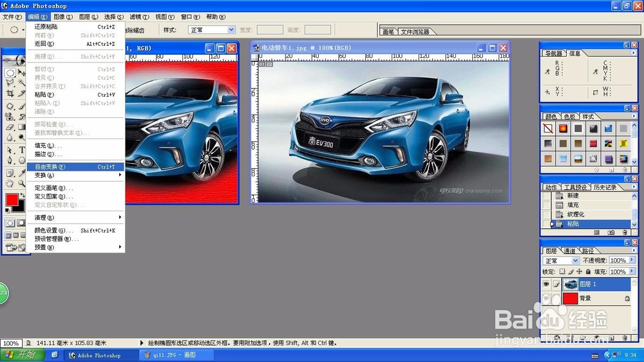Select the 粘贴 history state
The width and height of the screenshot is (644, 362).
591,224
